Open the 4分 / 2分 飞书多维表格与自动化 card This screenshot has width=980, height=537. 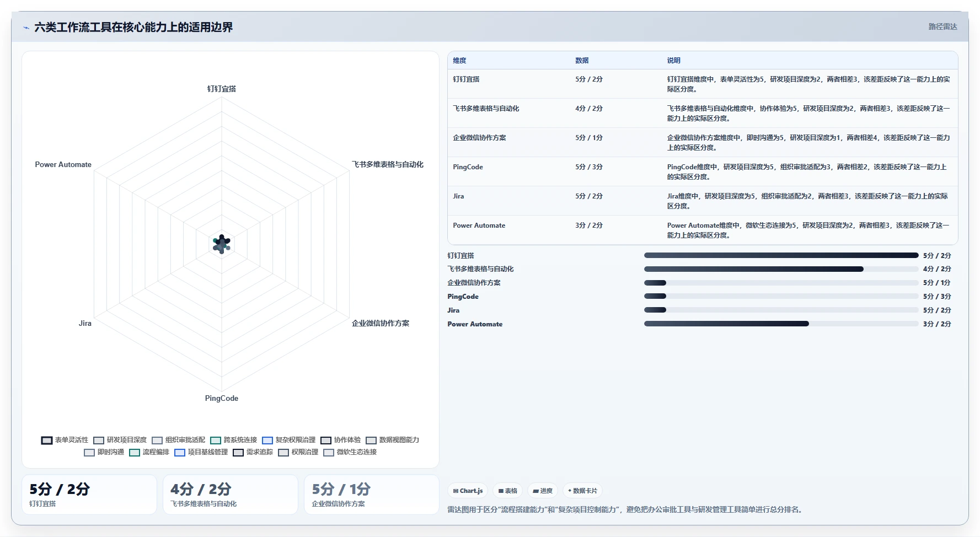point(231,495)
